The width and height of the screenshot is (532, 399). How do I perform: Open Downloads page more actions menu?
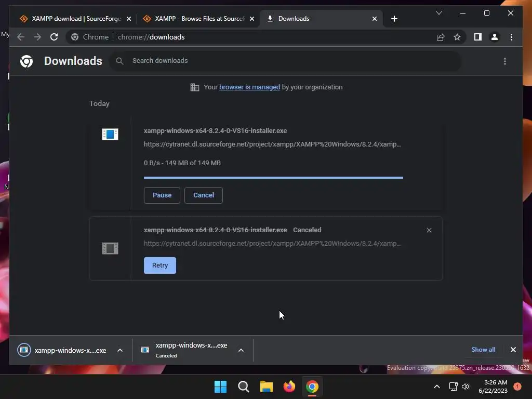tap(505, 61)
